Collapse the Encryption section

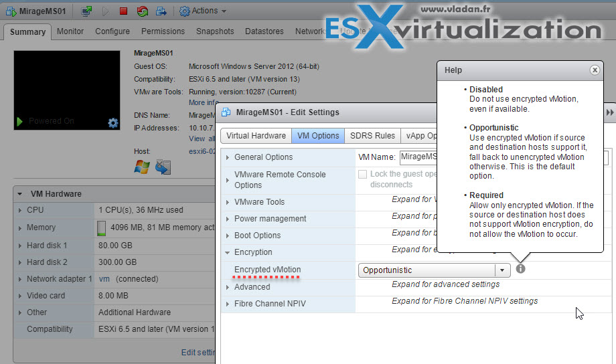coord(228,252)
